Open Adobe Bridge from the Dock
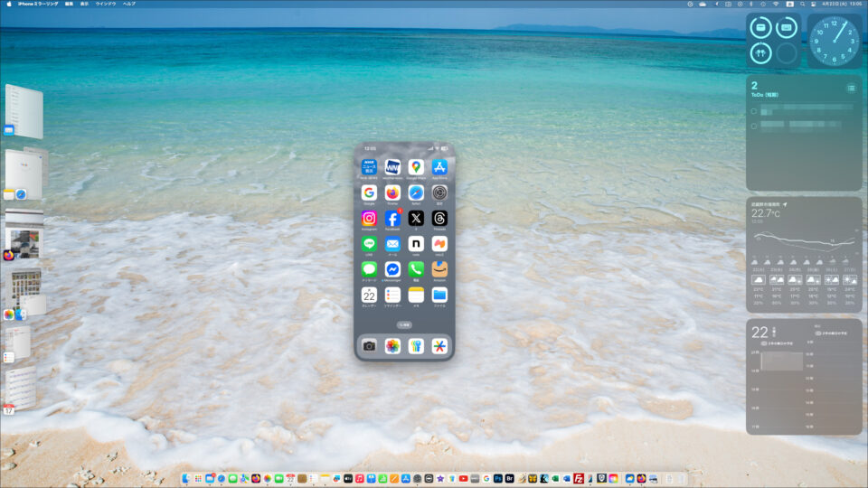Viewport: 868px width, 488px height. pyautogui.click(x=509, y=479)
